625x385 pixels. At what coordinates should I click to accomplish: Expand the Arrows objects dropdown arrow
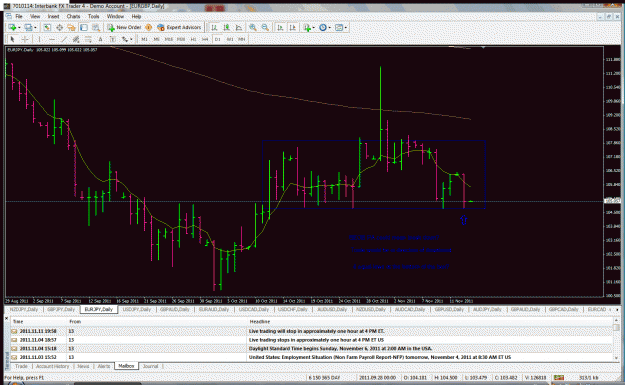click(131, 39)
